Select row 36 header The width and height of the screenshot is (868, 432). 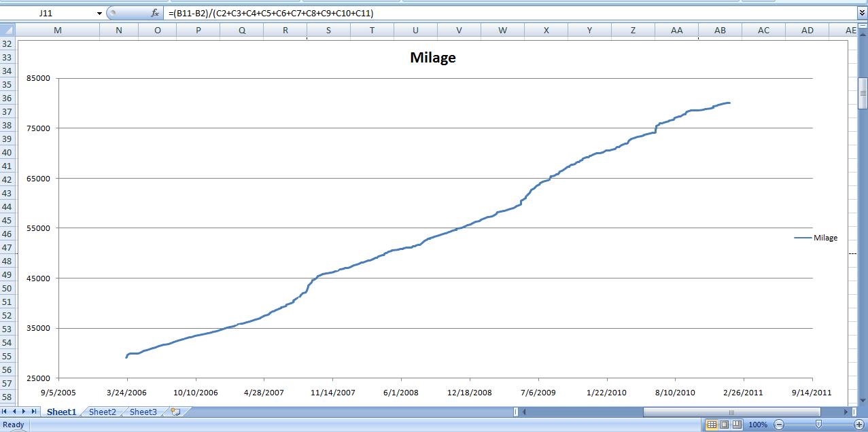click(x=7, y=98)
